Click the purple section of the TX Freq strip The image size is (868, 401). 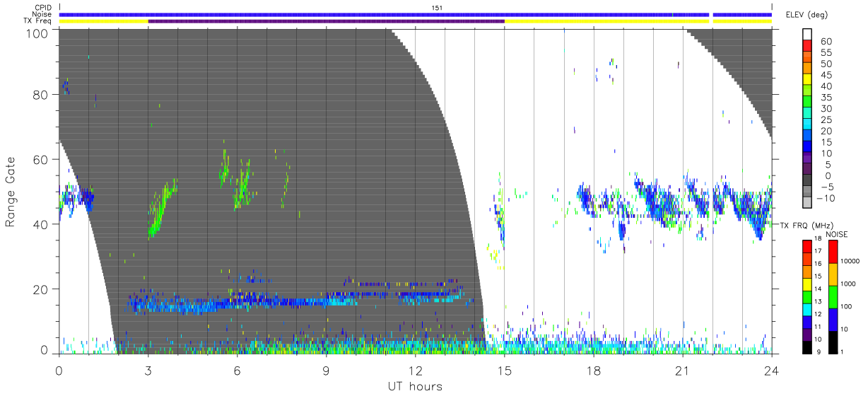tap(326, 21)
